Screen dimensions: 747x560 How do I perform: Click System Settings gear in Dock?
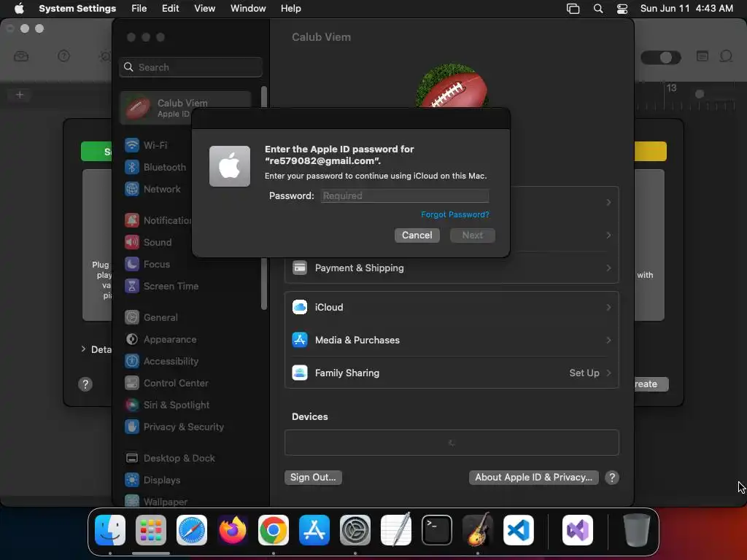click(x=355, y=530)
